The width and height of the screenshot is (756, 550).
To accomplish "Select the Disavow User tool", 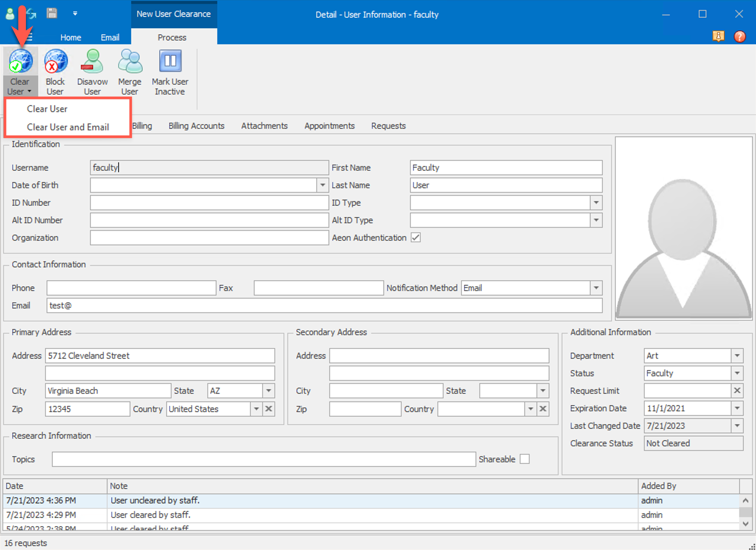I will (92, 70).
